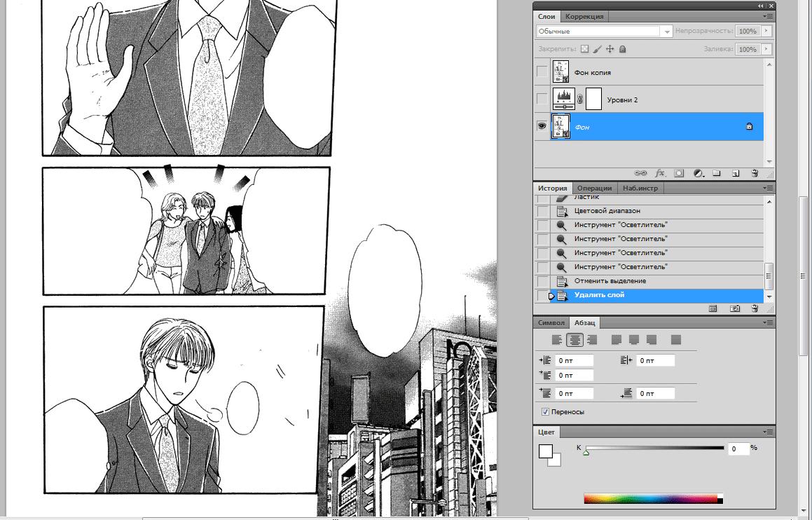Open the layer styles fx button
The height and width of the screenshot is (520, 812).
click(660, 174)
